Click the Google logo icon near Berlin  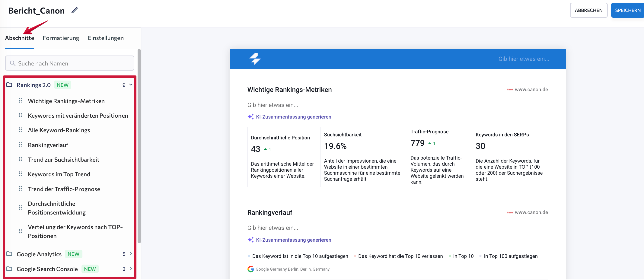pyautogui.click(x=251, y=269)
